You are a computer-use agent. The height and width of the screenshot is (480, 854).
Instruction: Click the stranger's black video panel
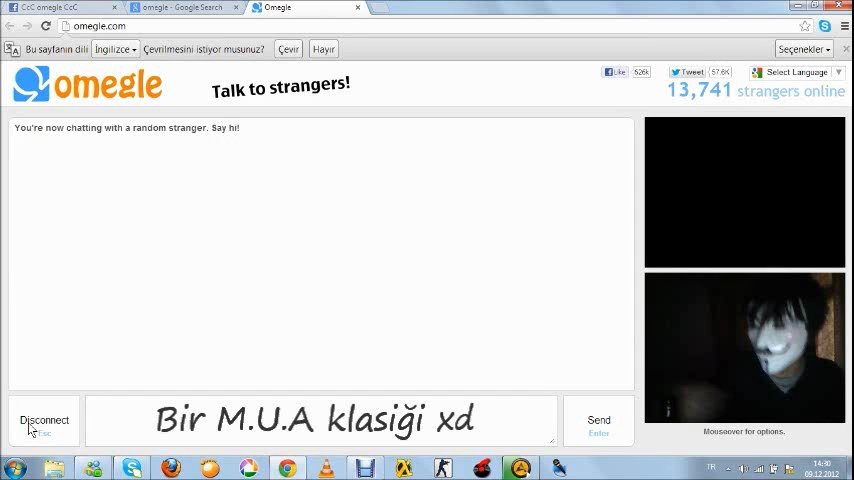click(x=745, y=192)
